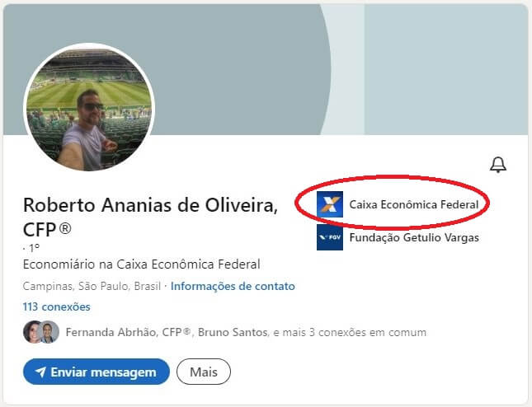Click the Economiário na Caixa headline text

[x=142, y=264]
